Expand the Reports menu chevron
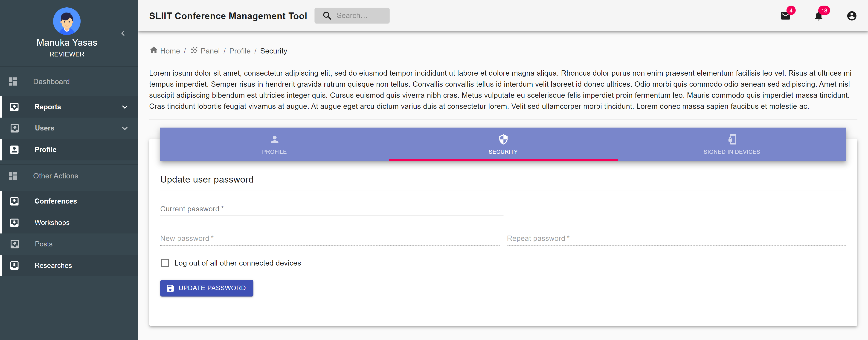This screenshot has width=868, height=340. (125, 107)
